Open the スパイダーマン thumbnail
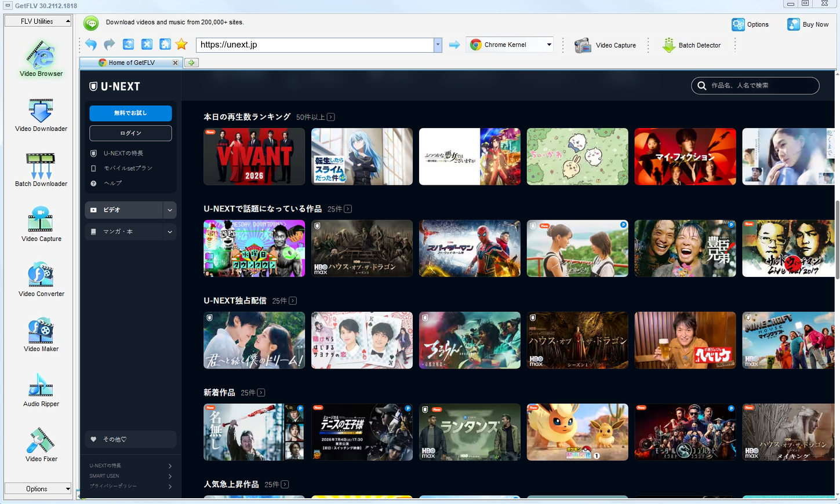The width and height of the screenshot is (840, 504). 470,249
